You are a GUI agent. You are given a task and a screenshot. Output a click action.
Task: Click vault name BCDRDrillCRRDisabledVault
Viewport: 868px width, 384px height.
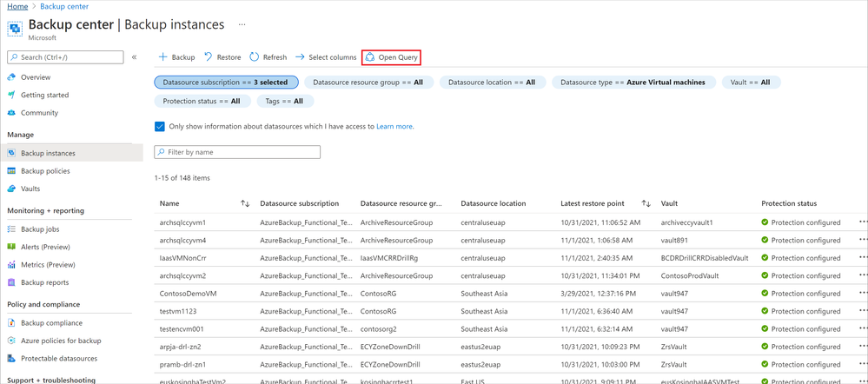pos(705,258)
